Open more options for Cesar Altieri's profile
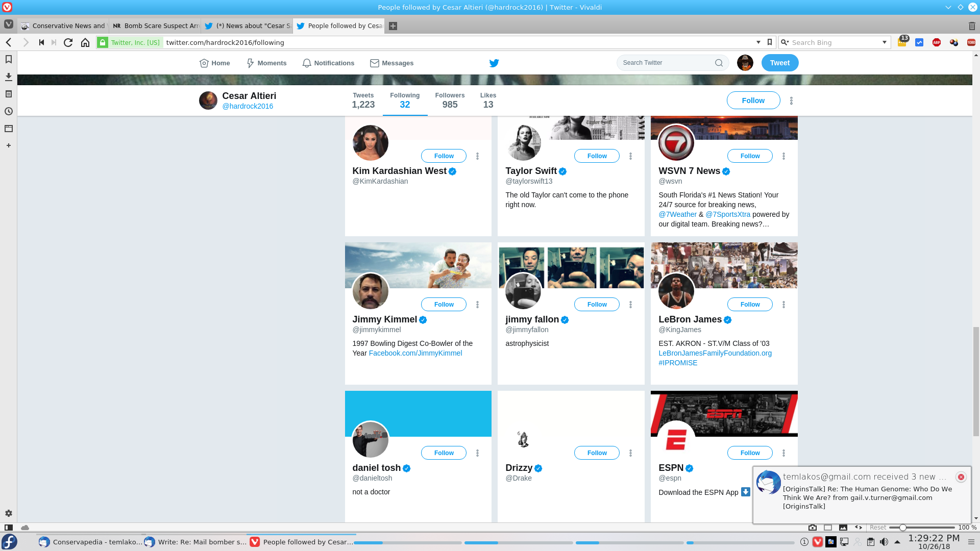 (x=791, y=101)
